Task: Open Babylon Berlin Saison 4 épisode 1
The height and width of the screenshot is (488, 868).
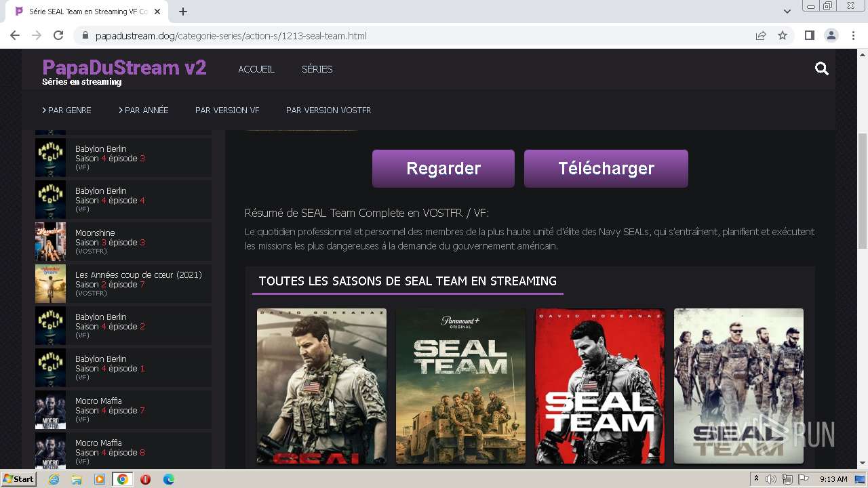Action: (123, 367)
